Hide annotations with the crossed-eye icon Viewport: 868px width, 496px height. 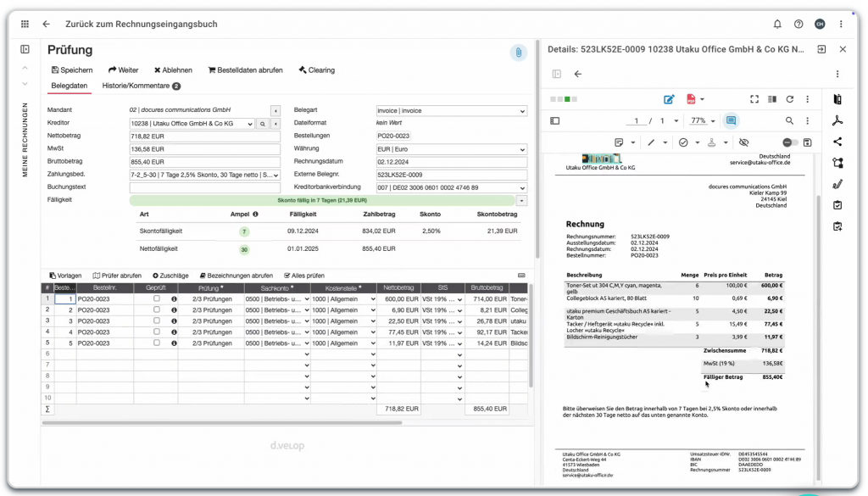tap(744, 142)
